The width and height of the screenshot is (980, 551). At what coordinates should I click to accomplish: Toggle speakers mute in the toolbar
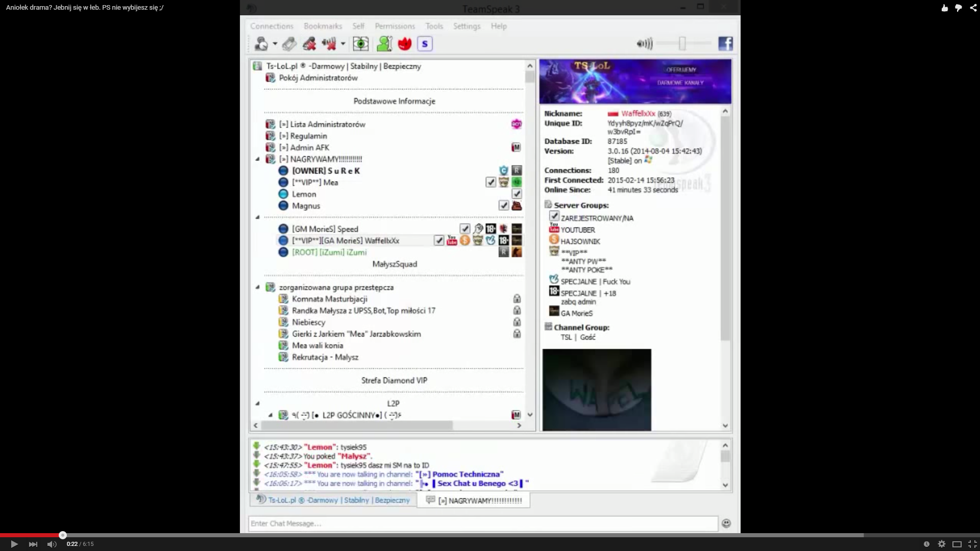point(329,44)
